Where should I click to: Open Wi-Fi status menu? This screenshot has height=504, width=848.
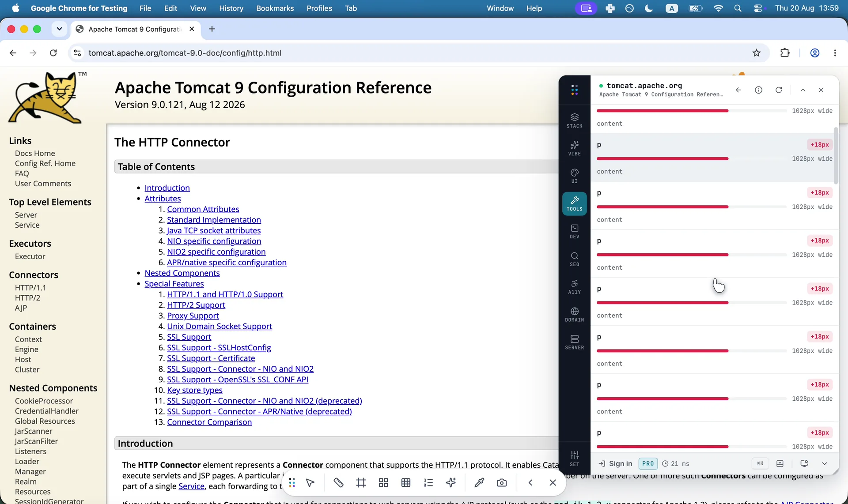point(718,8)
